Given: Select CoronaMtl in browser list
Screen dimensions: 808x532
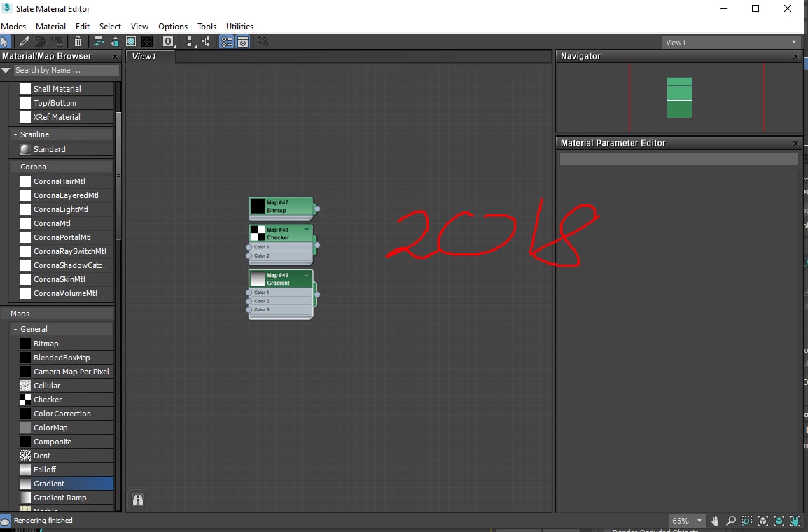Looking at the screenshot, I should pos(66,223).
